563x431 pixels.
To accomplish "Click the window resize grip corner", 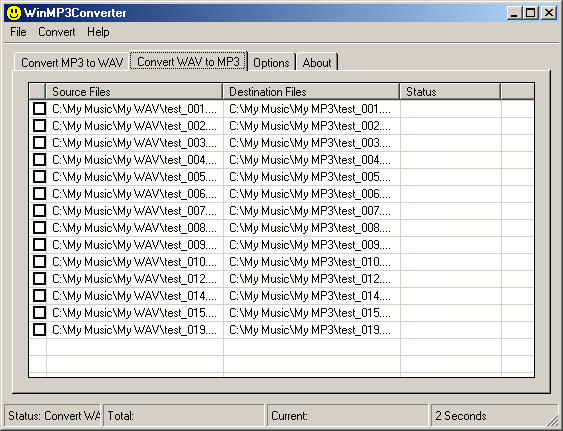I will click(552, 420).
